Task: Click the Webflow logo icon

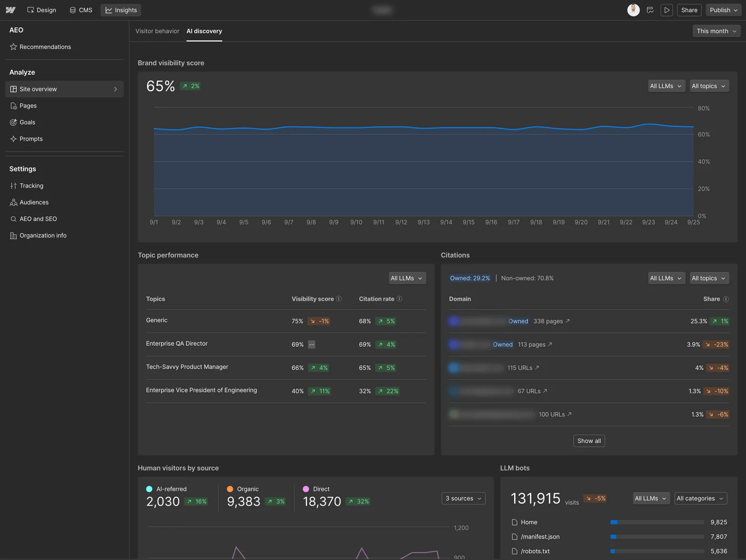Action: click(11, 10)
